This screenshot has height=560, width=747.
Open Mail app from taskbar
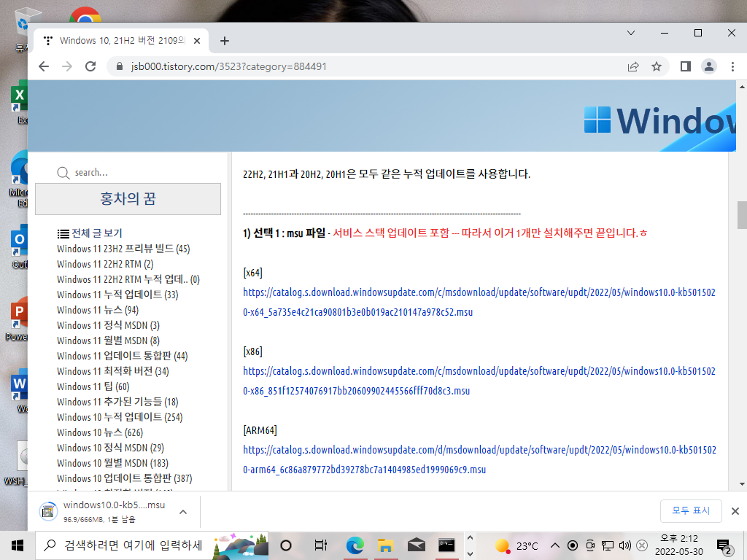coord(416,545)
